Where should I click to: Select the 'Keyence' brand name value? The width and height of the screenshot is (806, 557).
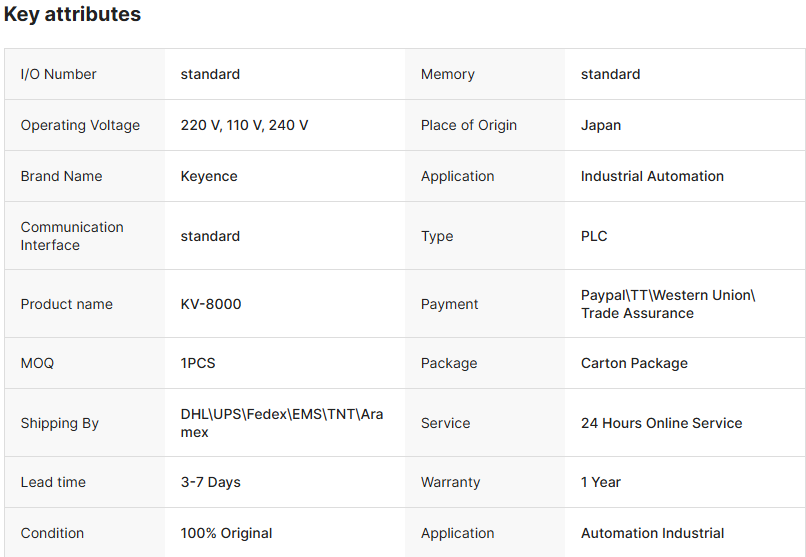(x=209, y=176)
